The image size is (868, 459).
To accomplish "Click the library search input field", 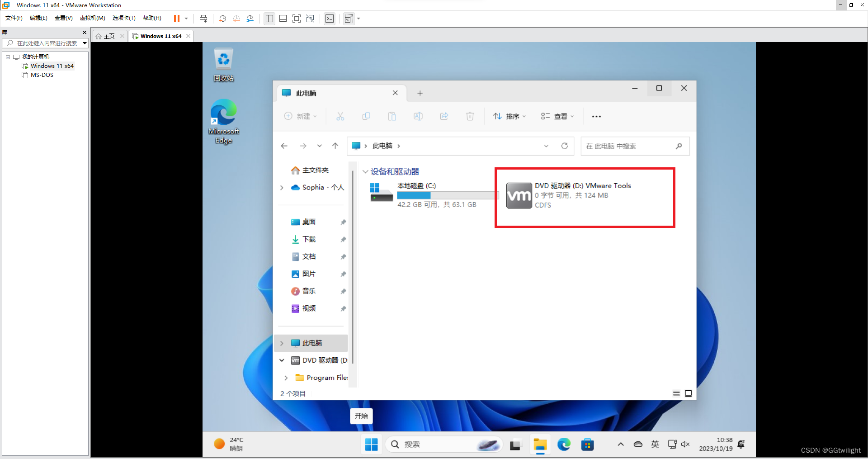I will (45, 43).
